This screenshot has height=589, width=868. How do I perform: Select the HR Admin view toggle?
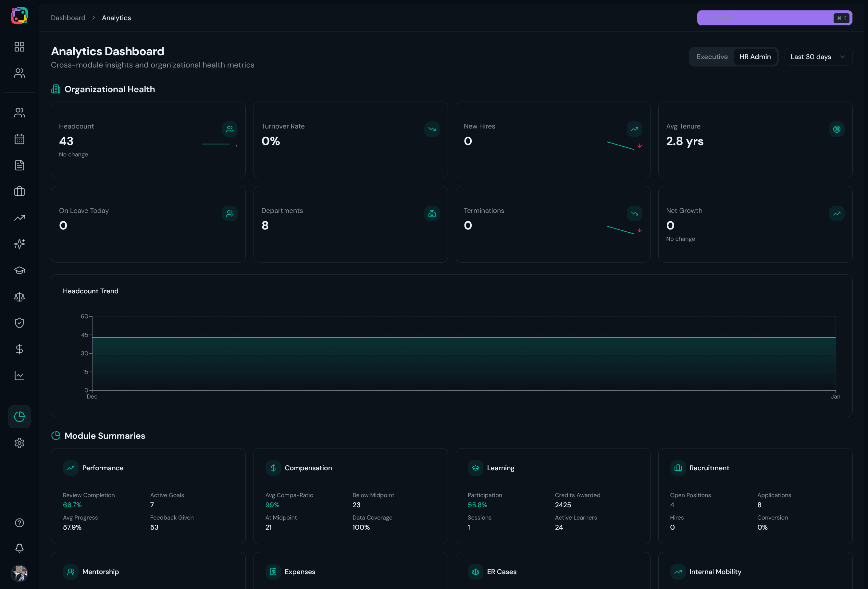point(755,57)
